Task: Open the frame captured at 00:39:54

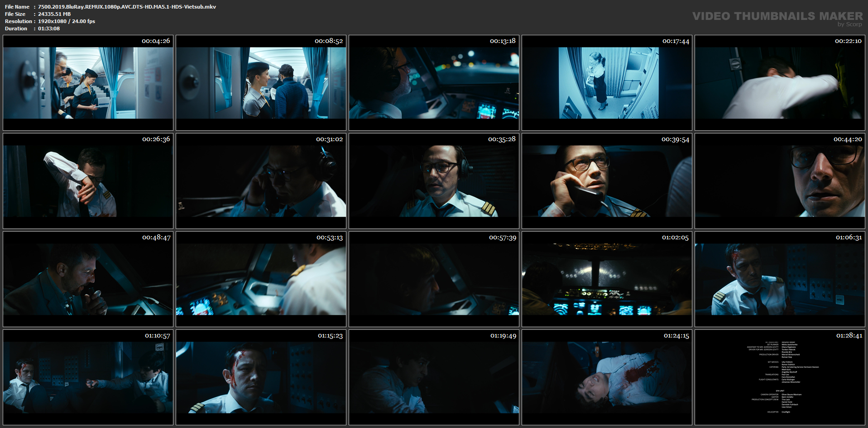Action: 607,181
